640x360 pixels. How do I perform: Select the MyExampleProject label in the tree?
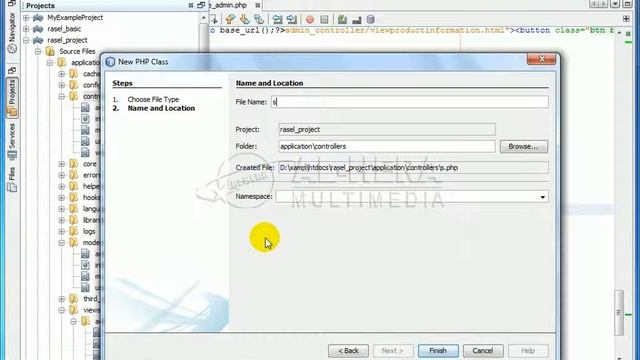click(x=75, y=18)
